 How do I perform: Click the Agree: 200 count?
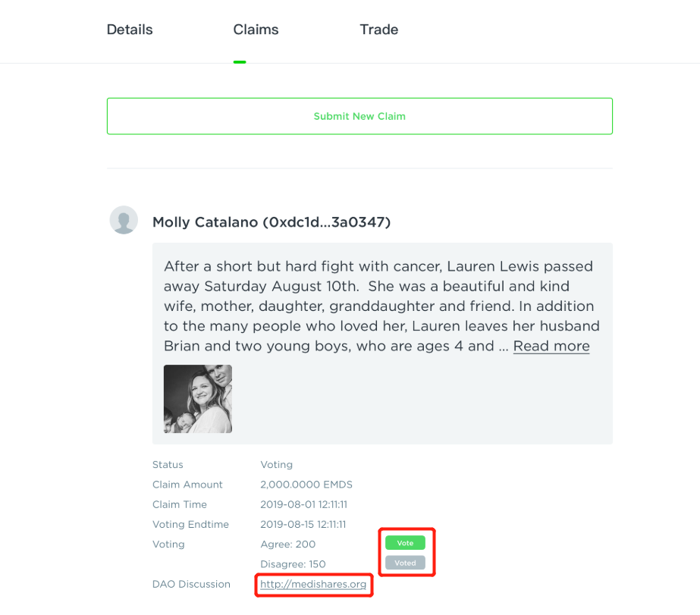288,544
